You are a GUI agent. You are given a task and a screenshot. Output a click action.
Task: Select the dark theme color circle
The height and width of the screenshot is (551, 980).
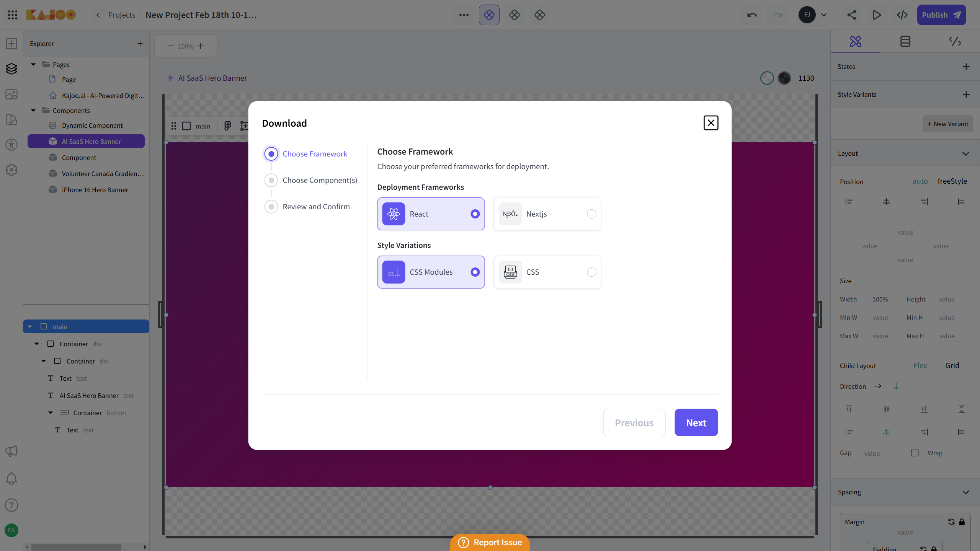coord(784,78)
